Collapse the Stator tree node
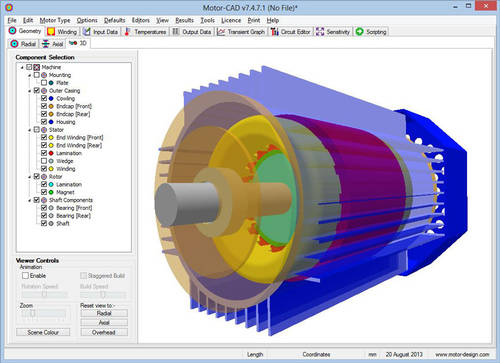 30,130
